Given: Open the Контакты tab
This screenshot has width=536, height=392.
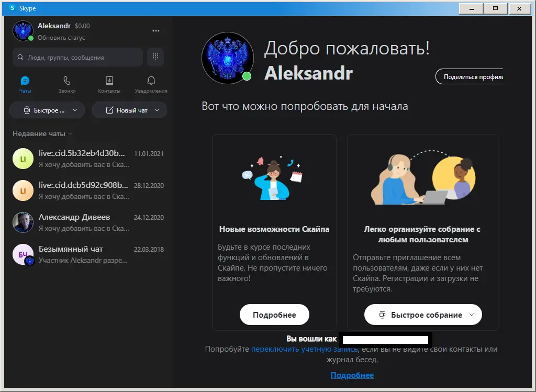Looking at the screenshot, I should [109, 84].
